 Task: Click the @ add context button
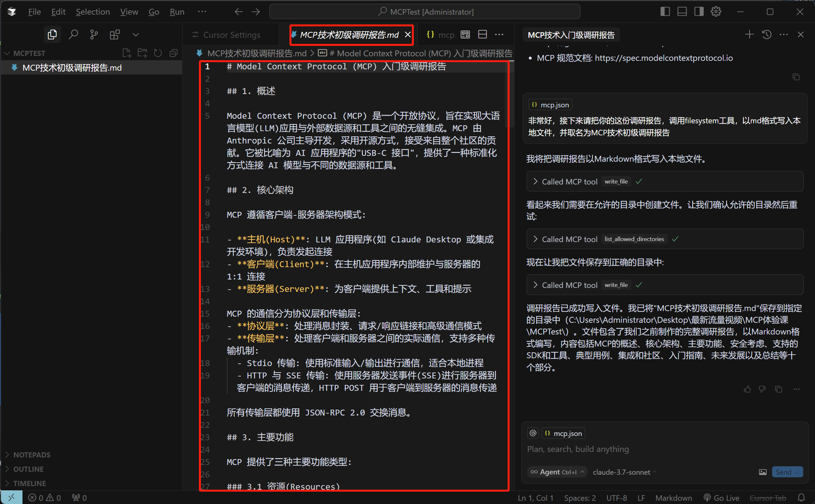click(533, 433)
